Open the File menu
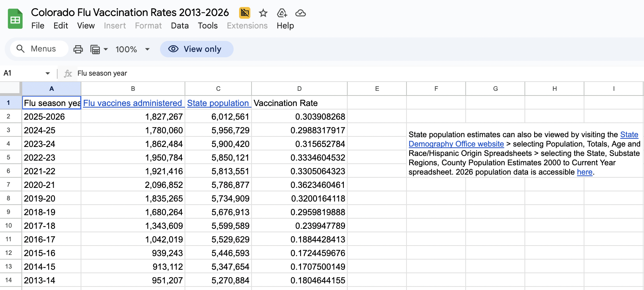Screen dimensions: 644x290 [x=38, y=26]
